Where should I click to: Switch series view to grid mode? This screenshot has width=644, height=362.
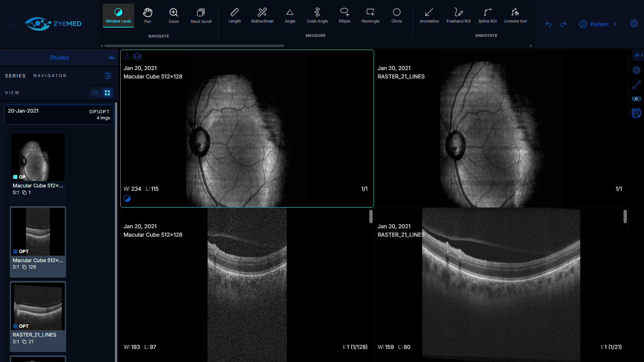107,93
